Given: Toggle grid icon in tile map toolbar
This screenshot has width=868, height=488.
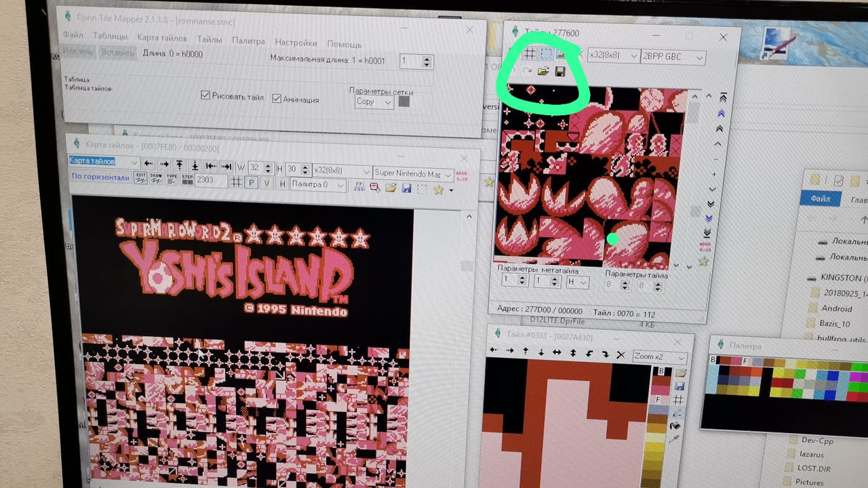Looking at the screenshot, I should pyautogui.click(x=236, y=181).
